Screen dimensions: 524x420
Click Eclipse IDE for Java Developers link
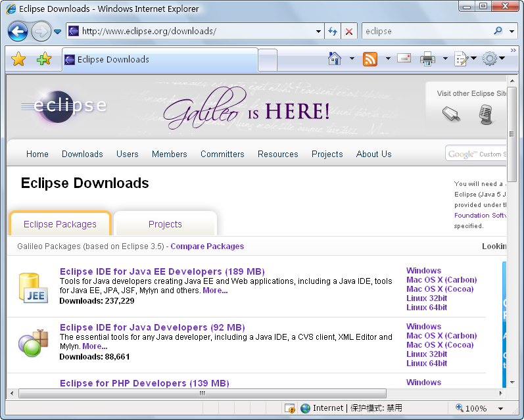pyautogui.click(x=152, y=327)
